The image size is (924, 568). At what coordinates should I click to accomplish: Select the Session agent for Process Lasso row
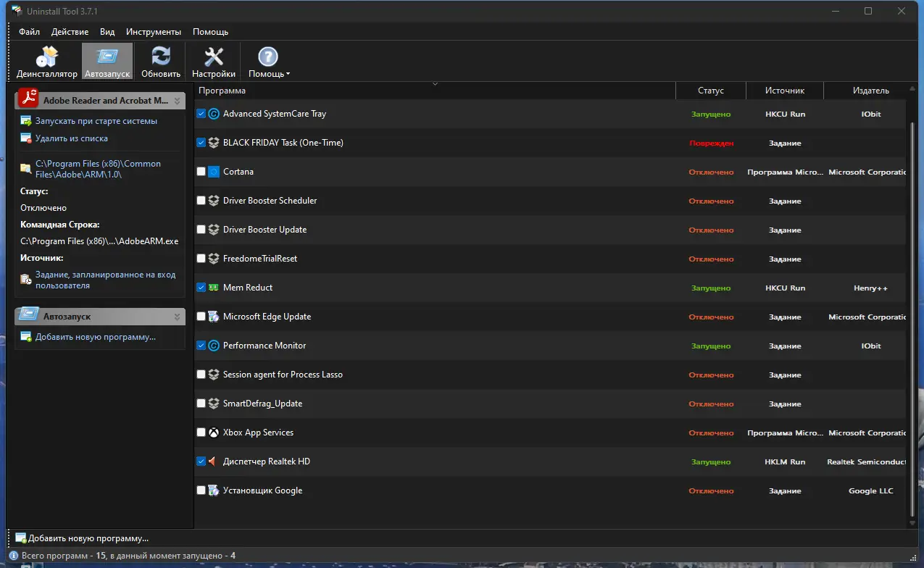click(x=549, y=375)
